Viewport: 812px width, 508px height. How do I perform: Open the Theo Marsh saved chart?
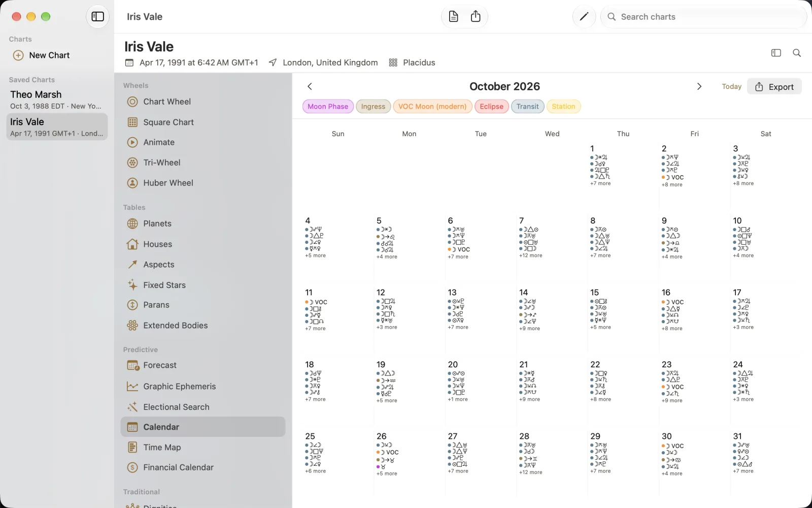[57, 100]
